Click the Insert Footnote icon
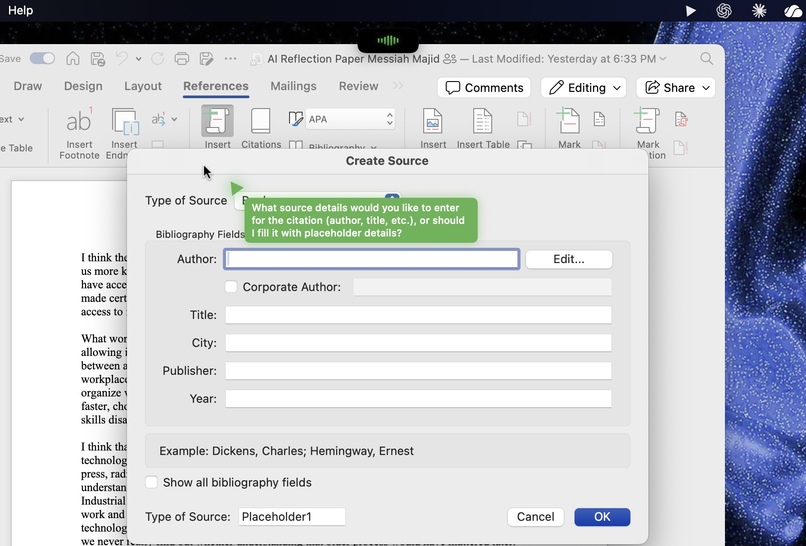 point(79,122)
